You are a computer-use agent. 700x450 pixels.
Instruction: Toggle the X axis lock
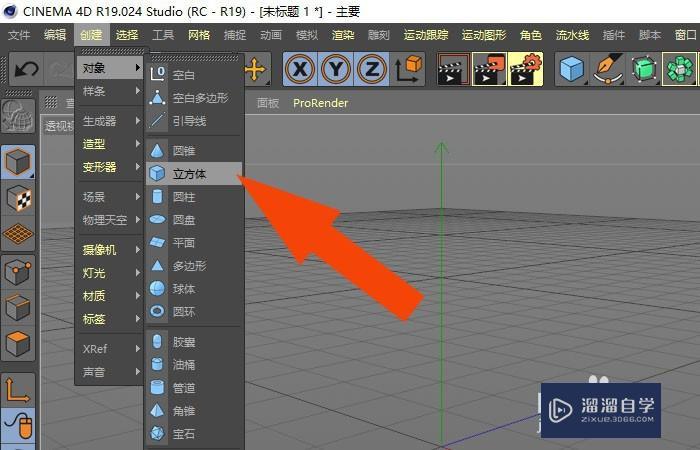(x=300, y=69)
